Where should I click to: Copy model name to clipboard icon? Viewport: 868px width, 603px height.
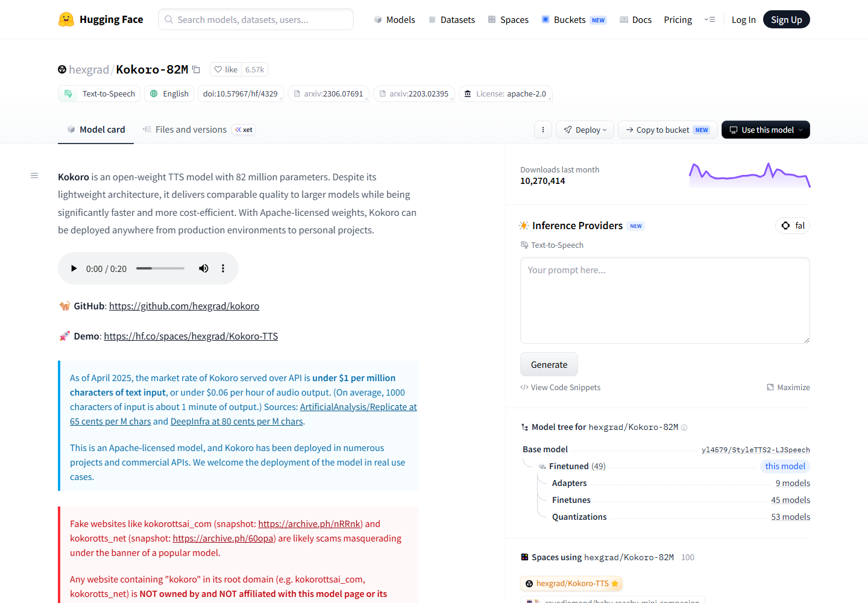coord(196,70)
